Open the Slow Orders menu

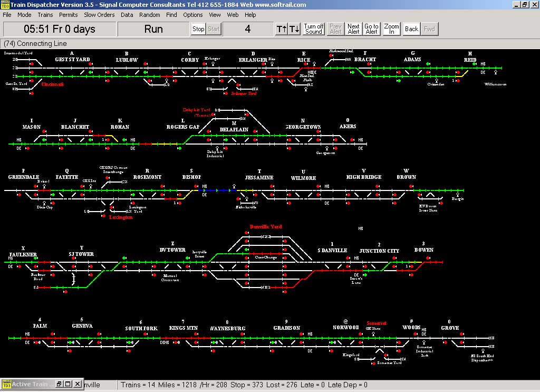tap(99, 15)
